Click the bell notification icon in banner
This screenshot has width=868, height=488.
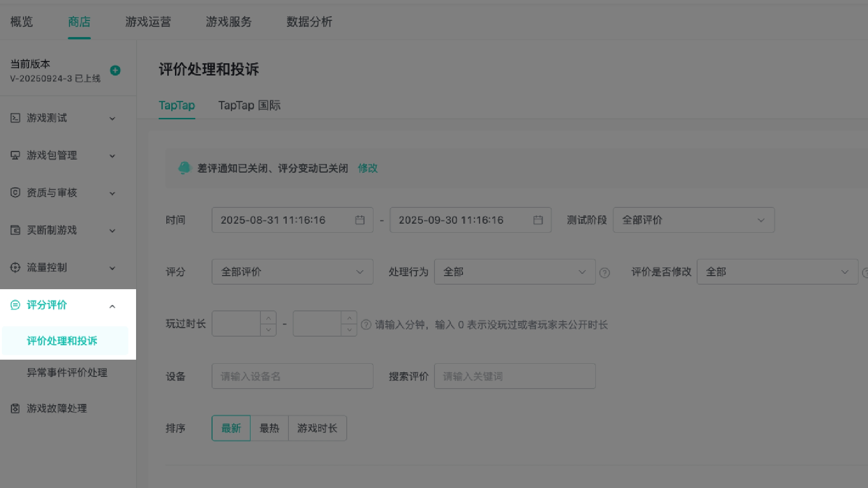click(184, 168)
